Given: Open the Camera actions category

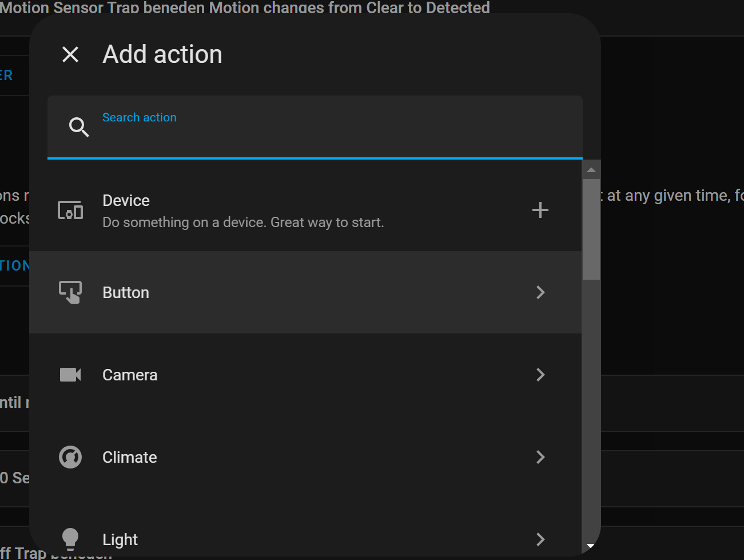Looking at the screenshot, I should 130,375.
